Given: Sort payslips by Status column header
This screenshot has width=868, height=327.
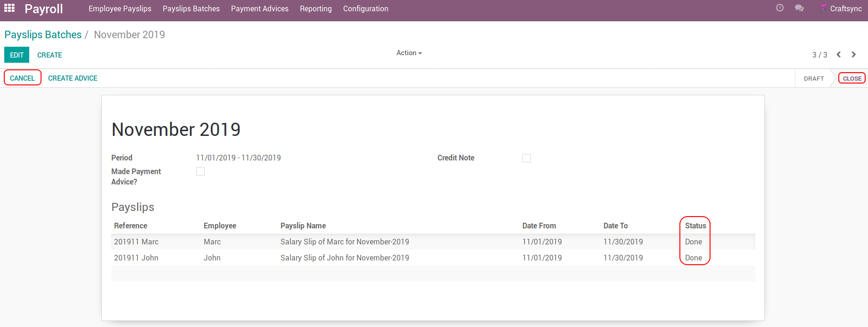Looking at the screenshot, I should (x=695, y=226).
